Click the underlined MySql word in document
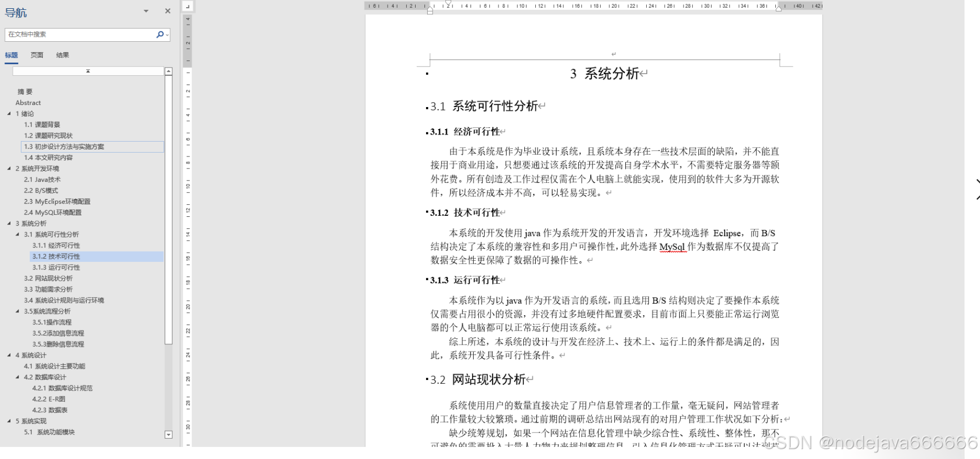The width and height of the screenshot is (980, 459). pyautogui.click(x=672, y=247)
